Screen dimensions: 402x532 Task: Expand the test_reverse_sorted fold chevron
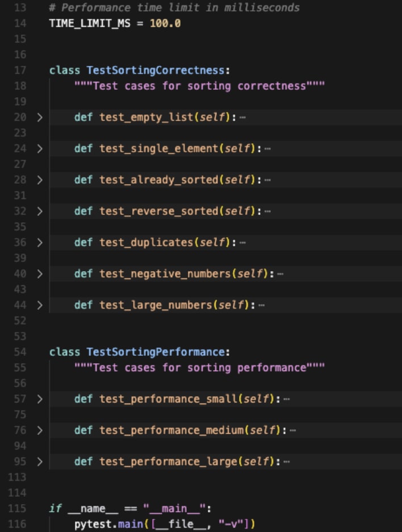click(39, 211)
